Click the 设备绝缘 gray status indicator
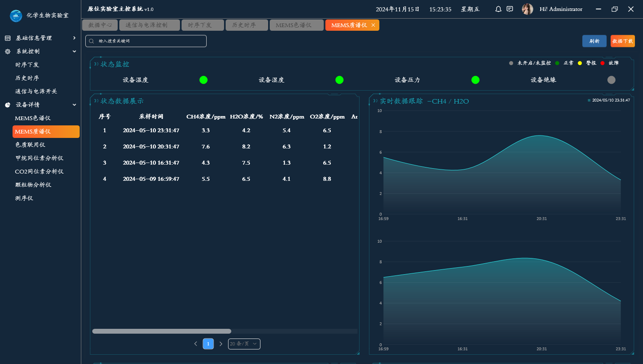 click(611, 80)
